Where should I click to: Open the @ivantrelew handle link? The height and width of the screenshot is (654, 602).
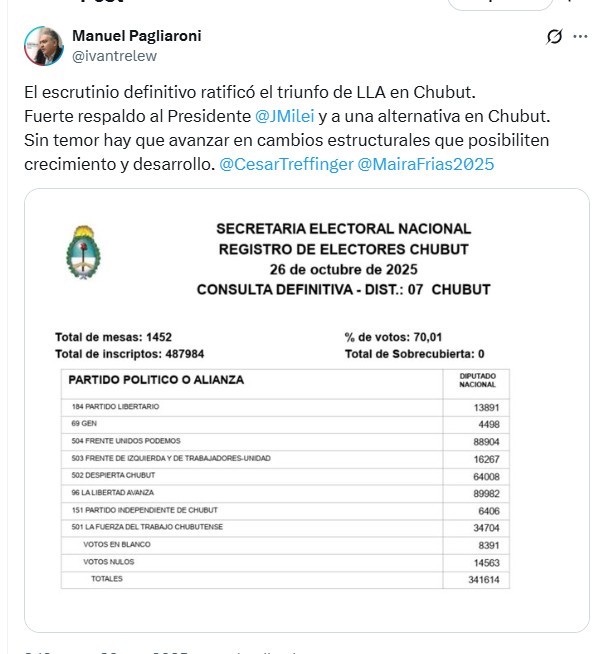[x=114, y=56]
